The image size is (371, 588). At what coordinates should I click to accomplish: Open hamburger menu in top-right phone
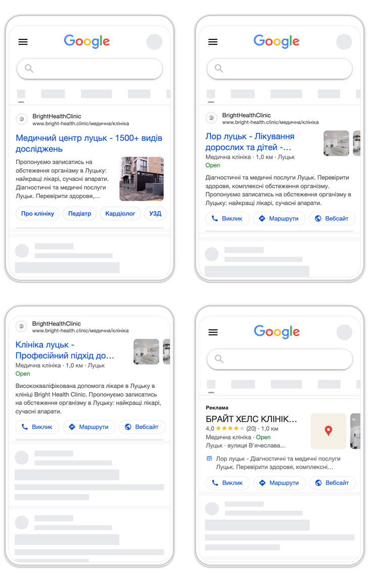pos(213,41)
